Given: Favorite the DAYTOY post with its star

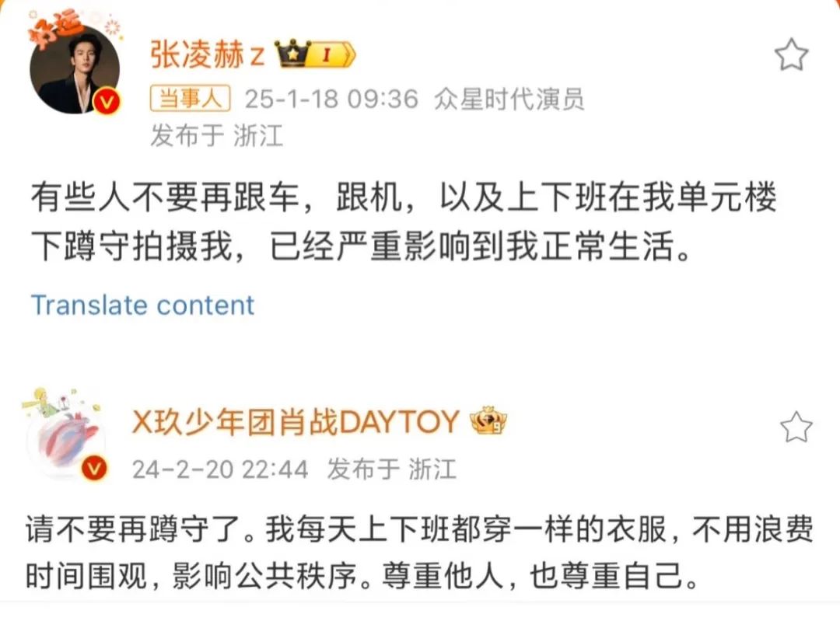Looking at the screenshot, I should click(x=796, y=427).
